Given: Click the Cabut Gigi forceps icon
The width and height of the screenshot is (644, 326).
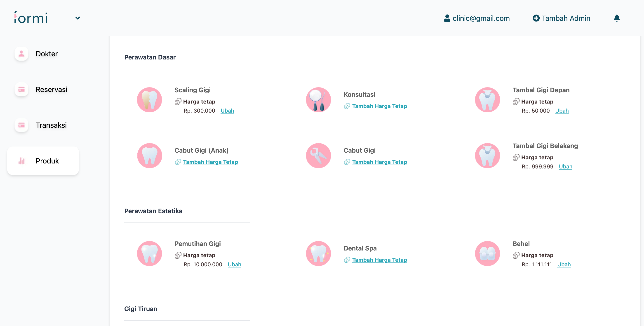Looking at the screenshot, I should click(318, 156).
